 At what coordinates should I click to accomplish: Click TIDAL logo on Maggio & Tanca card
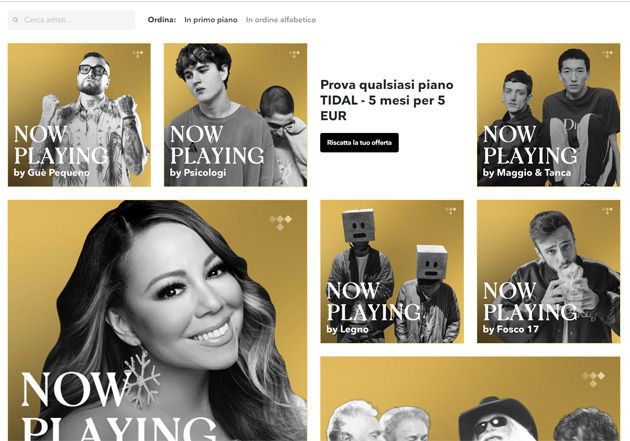607,54
